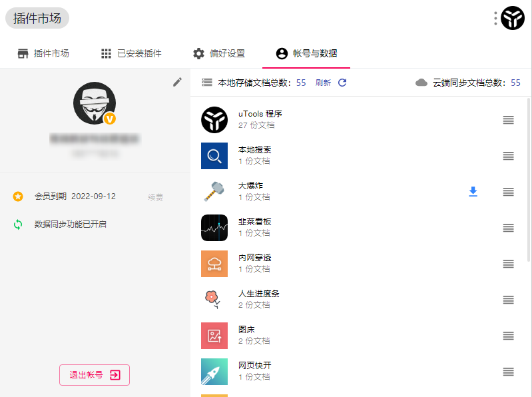Click the 韭菜看板 chart icon
The width and height of the screenshot is (532, 397).
(214, 228)
